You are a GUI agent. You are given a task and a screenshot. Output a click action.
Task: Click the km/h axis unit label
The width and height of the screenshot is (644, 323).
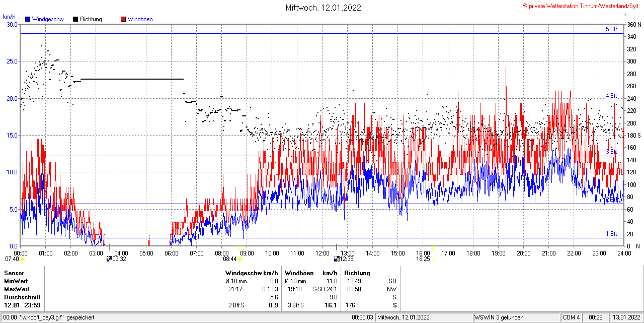(9, 17)
